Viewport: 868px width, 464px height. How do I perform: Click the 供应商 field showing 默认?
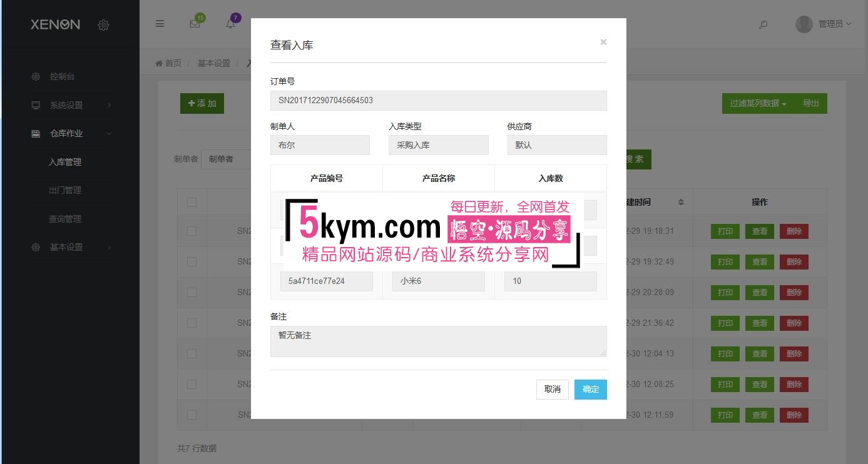[557, 145]
